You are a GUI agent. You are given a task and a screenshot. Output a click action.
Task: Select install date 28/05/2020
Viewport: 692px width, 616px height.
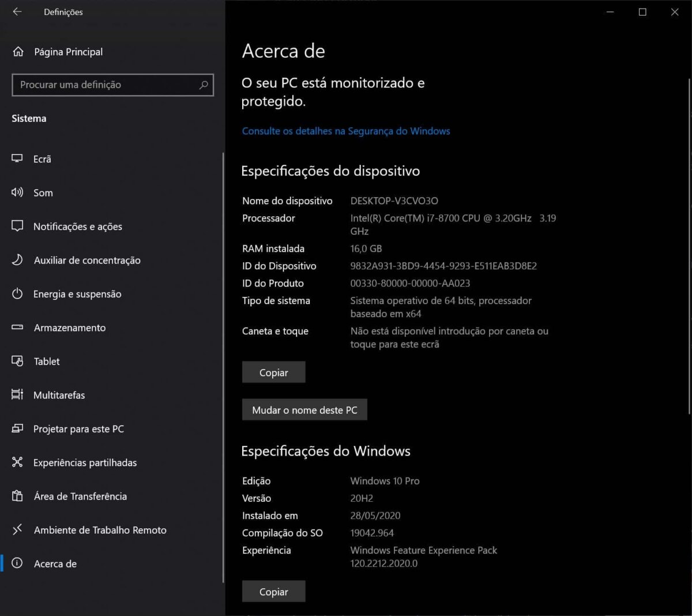[x=375, y=516]
